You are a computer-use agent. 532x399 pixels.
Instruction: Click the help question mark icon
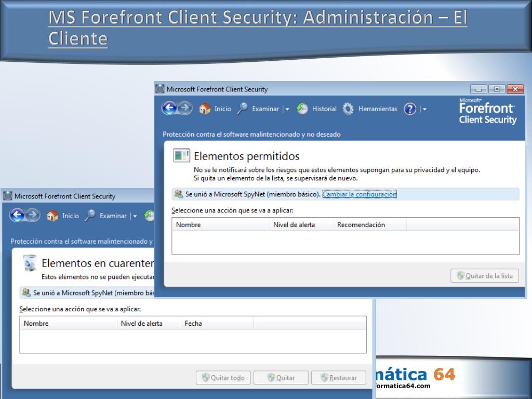pyautogui.click(x=410, y=109)
